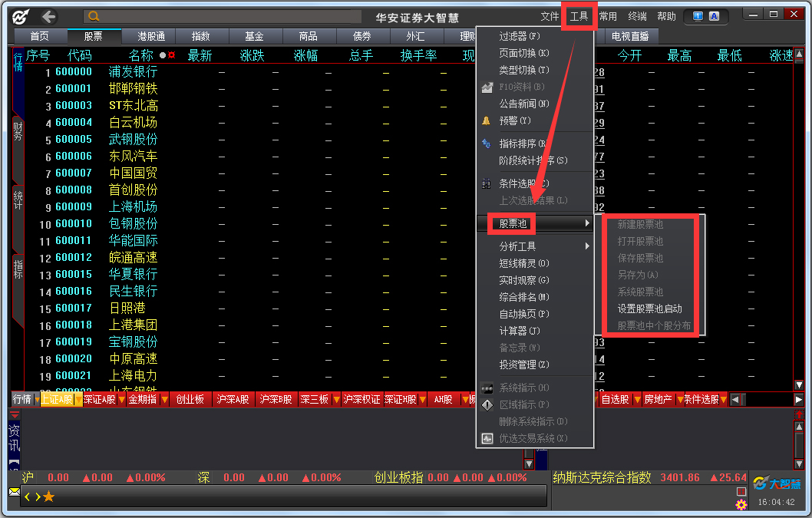This screenshot has height=518, width=812.
Task: Click the icon beside 优选交易系统
Action: 487,439
